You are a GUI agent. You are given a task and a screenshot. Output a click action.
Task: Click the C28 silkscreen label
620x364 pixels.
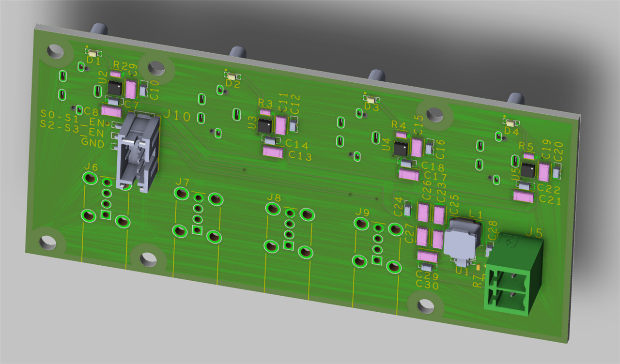point(493,231)
